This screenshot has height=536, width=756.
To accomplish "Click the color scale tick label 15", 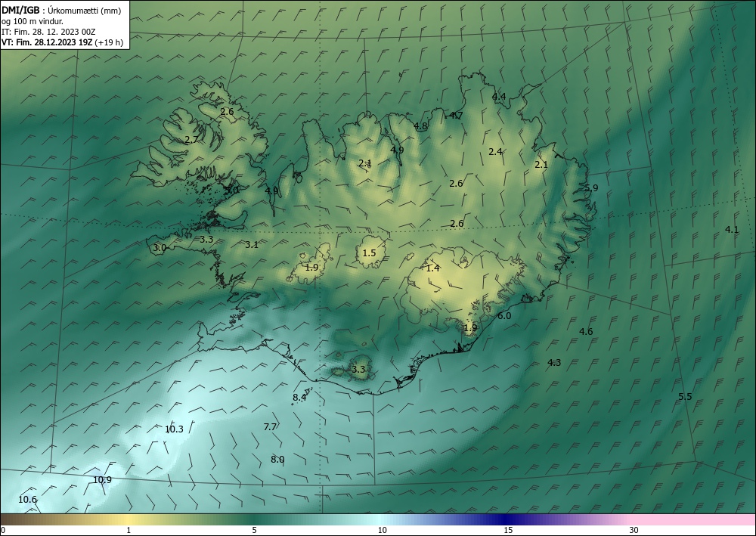I will click(x=508, y=530).
